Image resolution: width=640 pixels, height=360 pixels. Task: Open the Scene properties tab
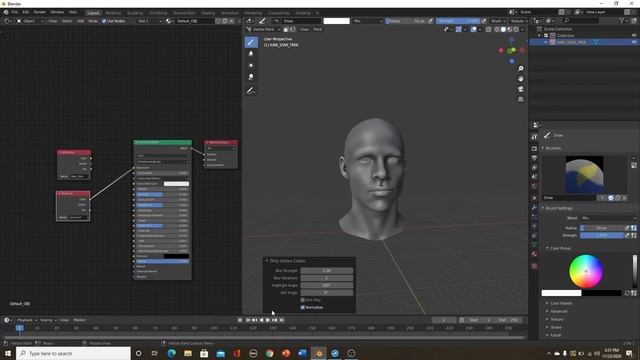point(534,177)
